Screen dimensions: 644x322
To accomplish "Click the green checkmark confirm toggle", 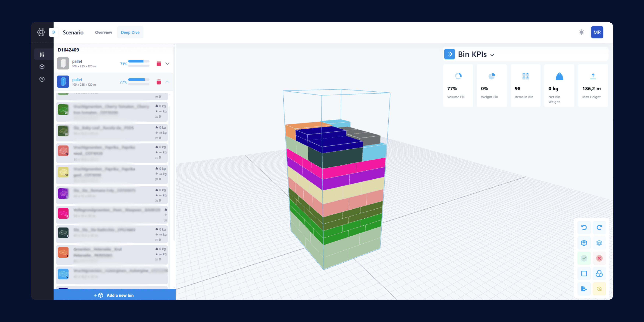I will click(x=584, y=258).
